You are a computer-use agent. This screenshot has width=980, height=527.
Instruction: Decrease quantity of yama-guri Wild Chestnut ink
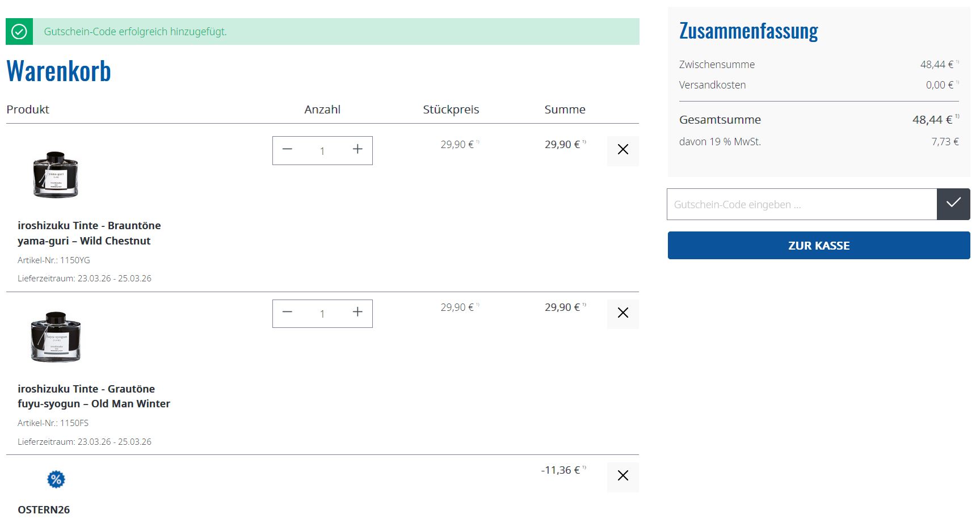click(x=287, y=150)
